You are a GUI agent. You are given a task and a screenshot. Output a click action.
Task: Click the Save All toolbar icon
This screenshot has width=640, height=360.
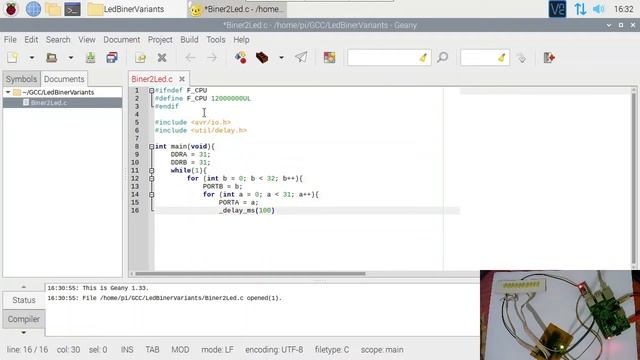[x=112, y=58]
